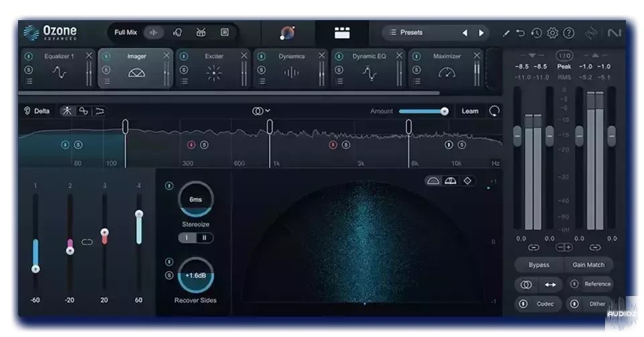
Task: Toggle the Reference power button
Action: point(574,283)
